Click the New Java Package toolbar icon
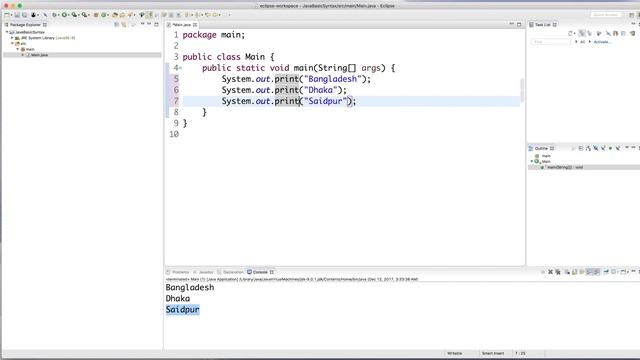The width and height of the screenshot is (640, 360). point(96,15)
